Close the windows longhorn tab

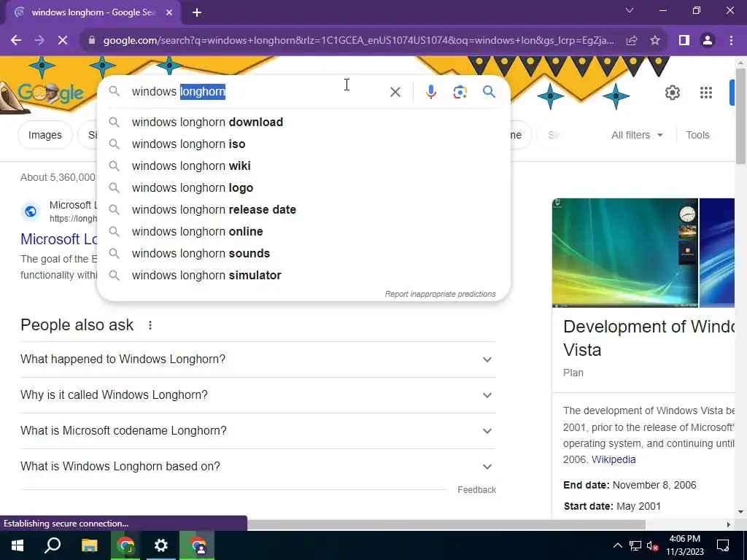pos(169,12)
